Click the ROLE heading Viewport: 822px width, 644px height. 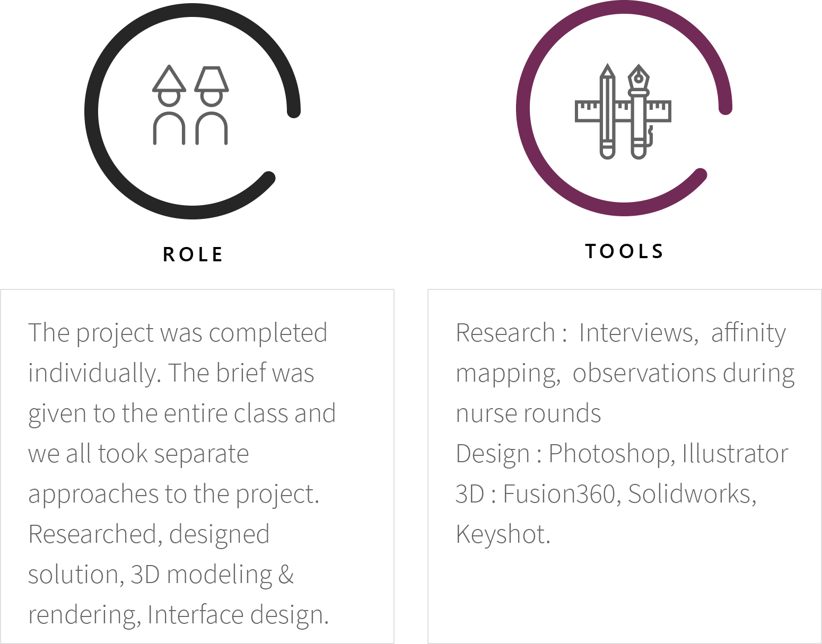coord(193,254)
